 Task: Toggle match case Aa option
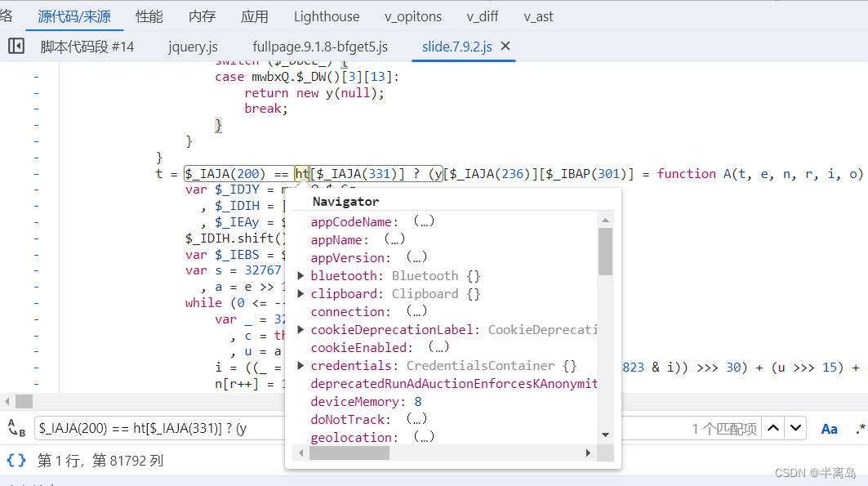(829, 429)
